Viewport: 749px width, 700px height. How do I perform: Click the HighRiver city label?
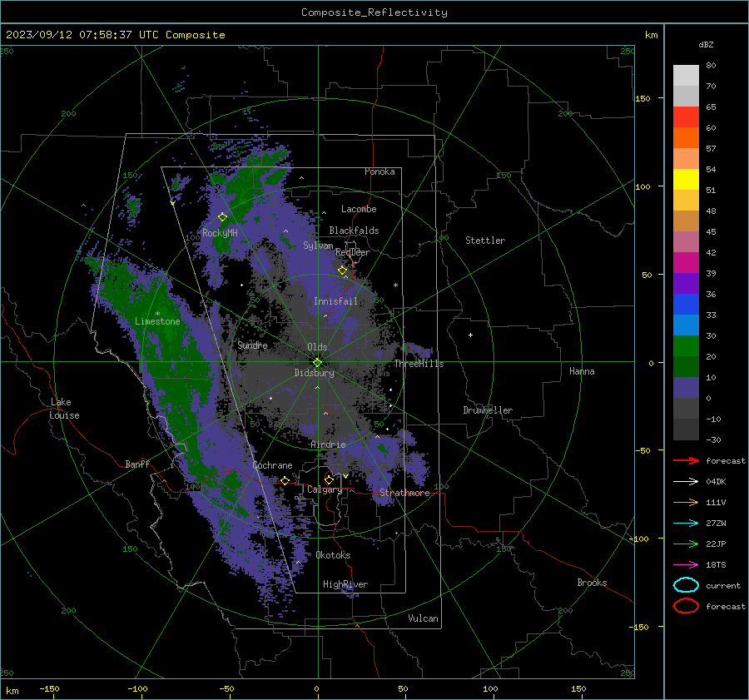345,584
